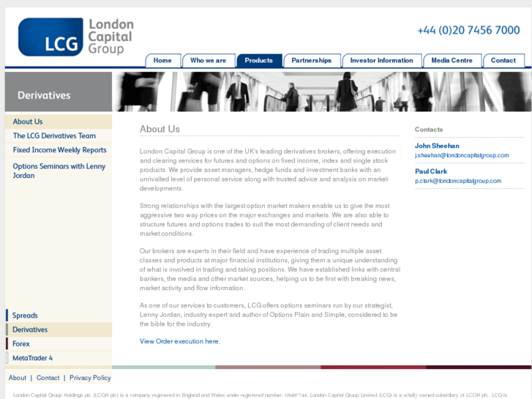Viewport: 532px width, 399px height.
Task: Select About Us in the left sidebar
Action: tap(59, 122)
